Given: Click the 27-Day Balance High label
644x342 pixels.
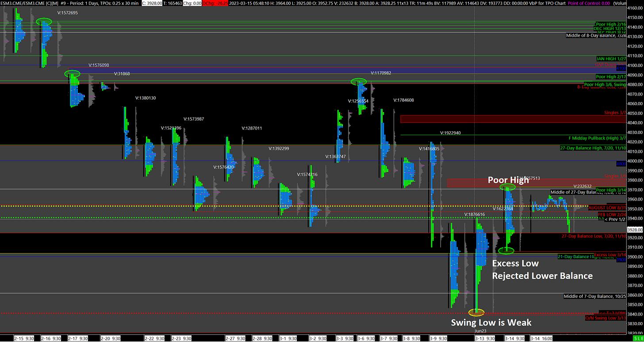Looking at the screenshot, I should 593,148.
